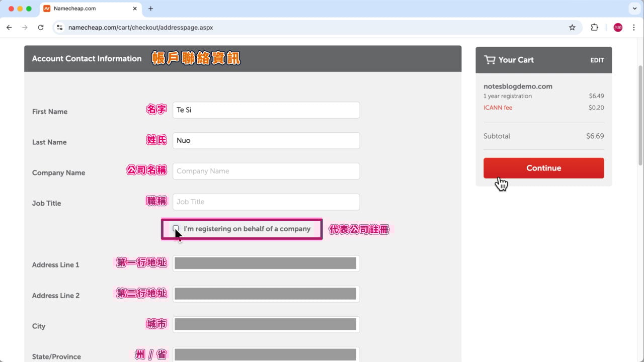Image resolution: width=644 pixels, height=362 pixels.
Task: Bookmark this page with star icon
Action: pos(572,28)
